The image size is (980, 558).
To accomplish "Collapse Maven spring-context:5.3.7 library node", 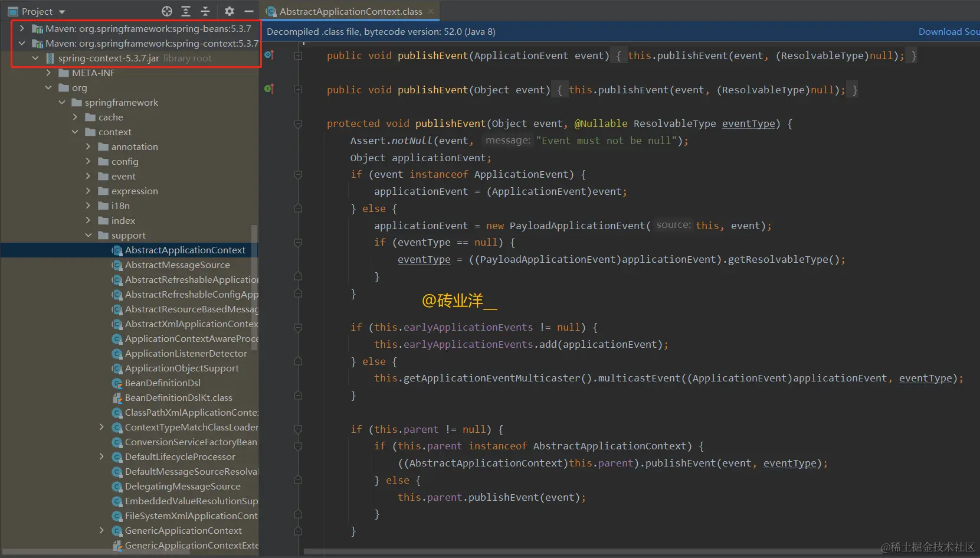I will [x=22, y=43].
